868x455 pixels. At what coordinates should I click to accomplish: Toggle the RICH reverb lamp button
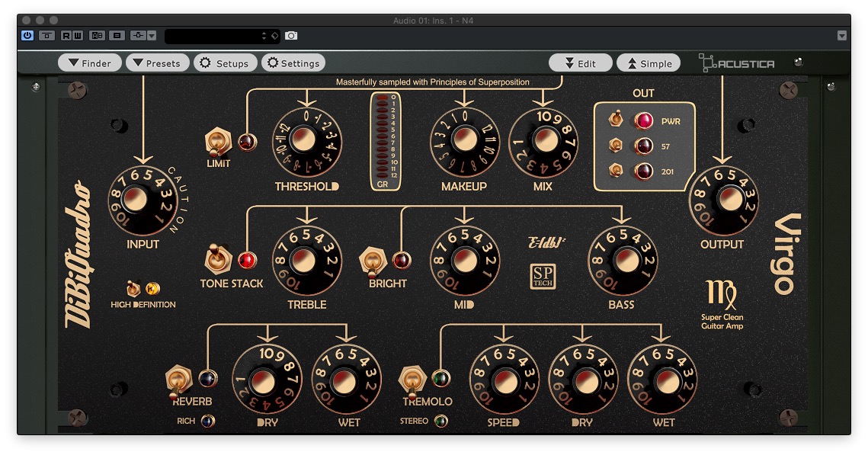point(207,421)
